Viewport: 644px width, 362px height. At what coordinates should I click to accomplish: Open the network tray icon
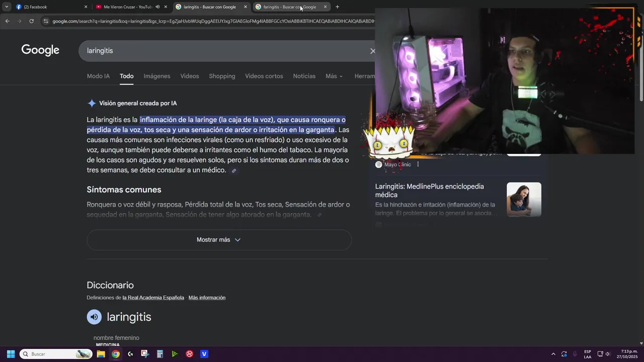(x=600, y=354)
